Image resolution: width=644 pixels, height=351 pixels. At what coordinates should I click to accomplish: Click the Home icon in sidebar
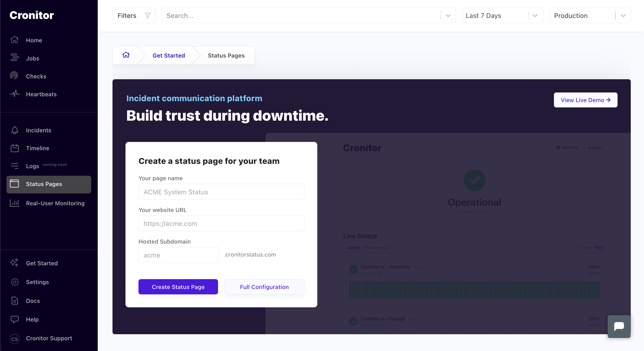[x=14, y=40]
